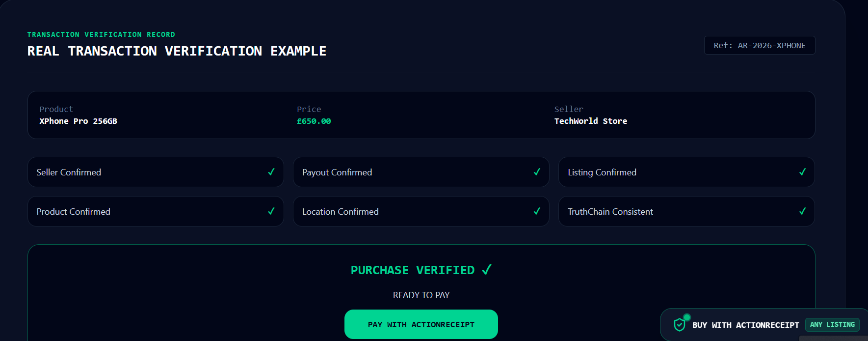Click the TruthChain Consistent checkmark icon
This screenshot has height=341, width=868.
[x=802, y=211]
